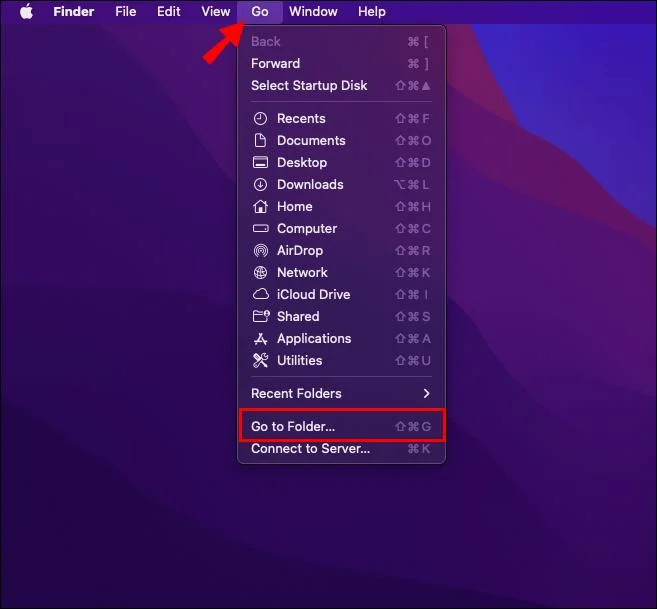657x609 pixels.
Task: Click the globe icon beside Network
Action: coord(260,273)
